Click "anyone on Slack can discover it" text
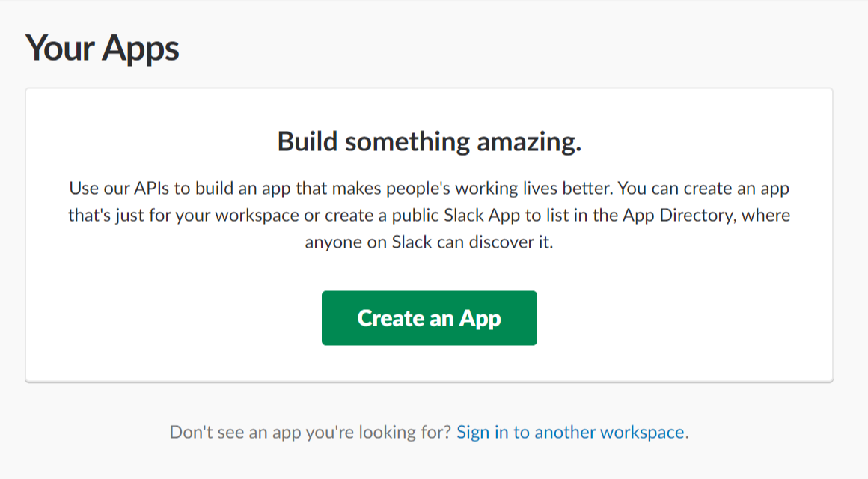This screenshot has width=868, height=479. (429, 243)
